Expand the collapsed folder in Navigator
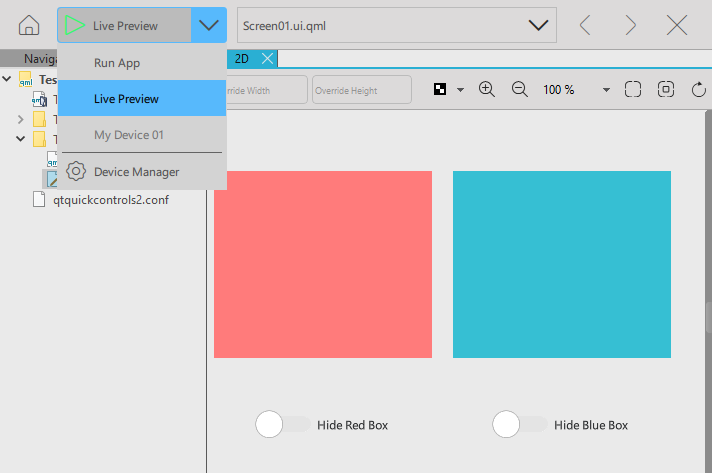This screenshot has width=712, height=473. [20, 119]
